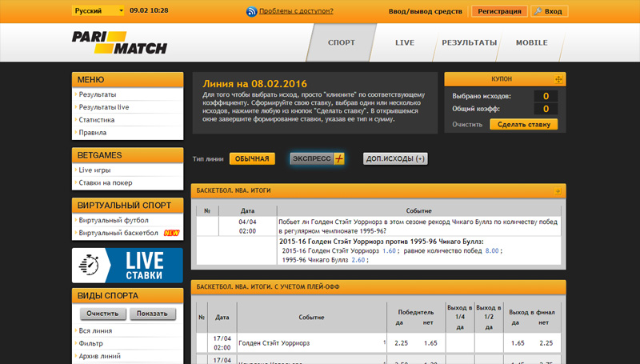This screenshot has height=364, width=640.
Task: Click the Общий коэфф value box
Action: (x=546, y=109)
